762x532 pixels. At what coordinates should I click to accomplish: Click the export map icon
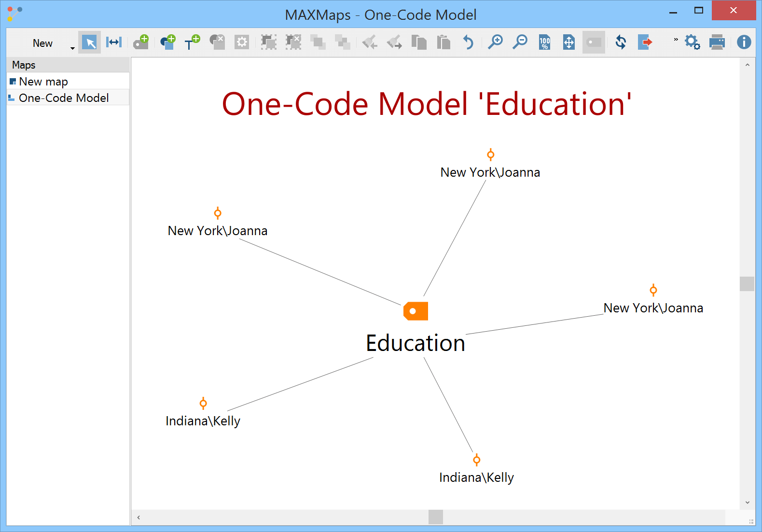click(x=645, y=42)
